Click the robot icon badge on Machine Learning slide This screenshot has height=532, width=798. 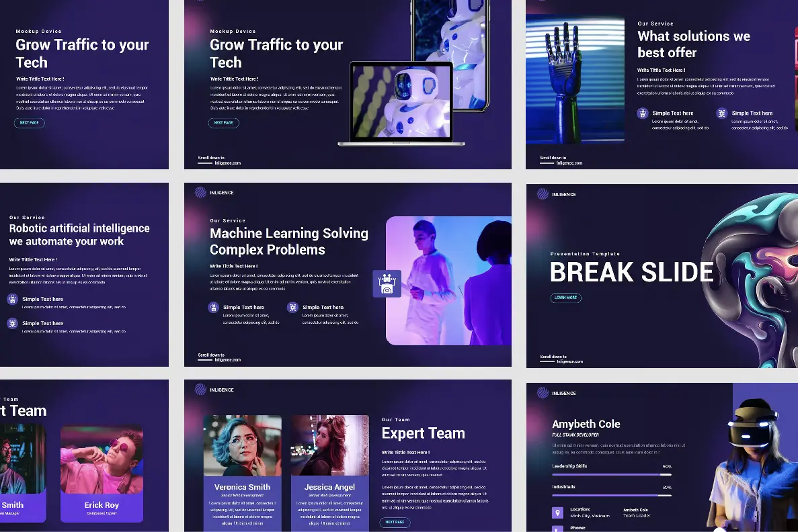387,283
